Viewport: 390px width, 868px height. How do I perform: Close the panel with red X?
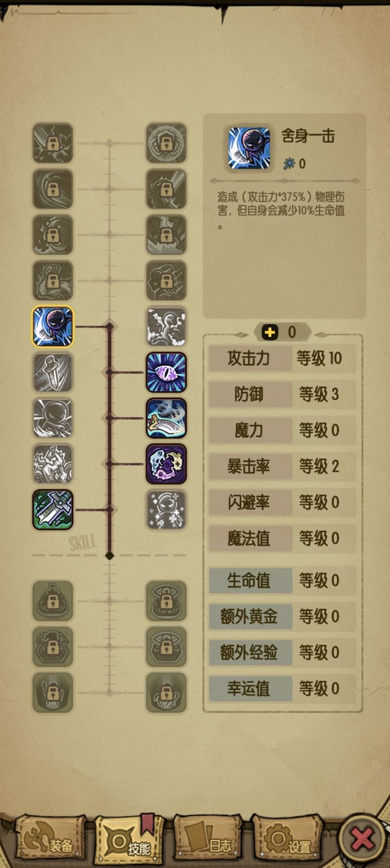[362, 839]
